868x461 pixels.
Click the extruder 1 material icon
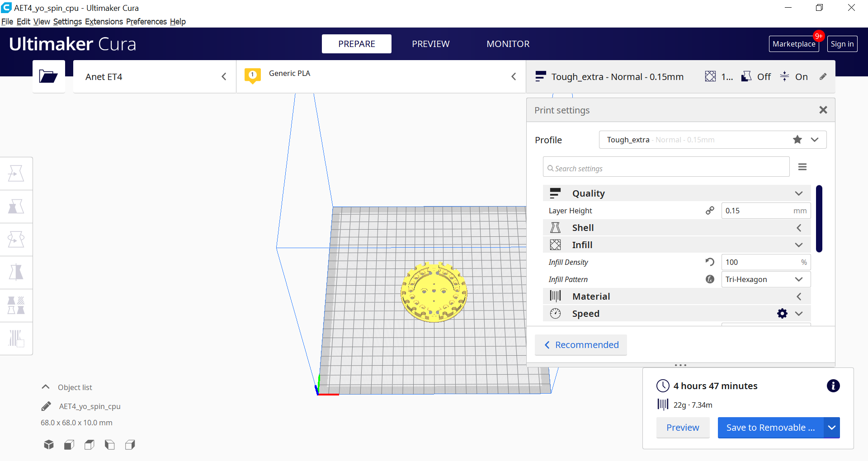point(252,76)
